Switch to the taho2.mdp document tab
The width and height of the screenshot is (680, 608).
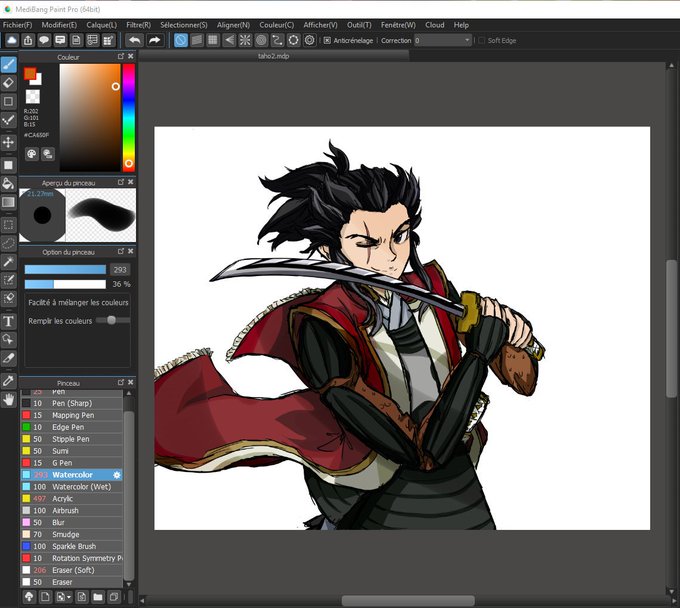(x=273, y=56)
